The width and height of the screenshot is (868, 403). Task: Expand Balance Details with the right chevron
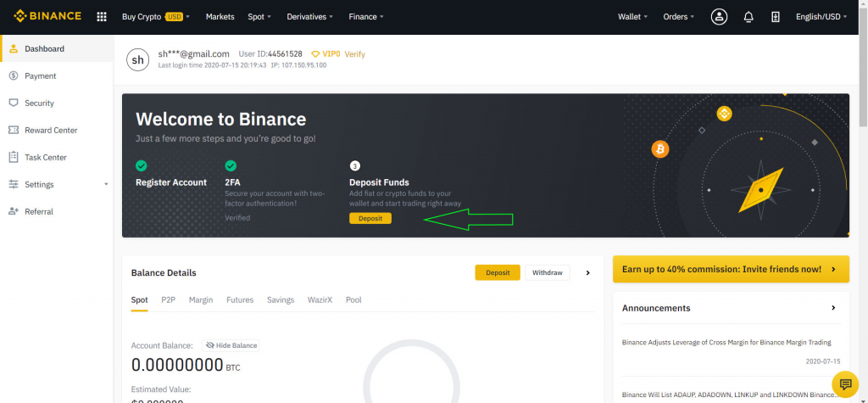pos(588,272)
